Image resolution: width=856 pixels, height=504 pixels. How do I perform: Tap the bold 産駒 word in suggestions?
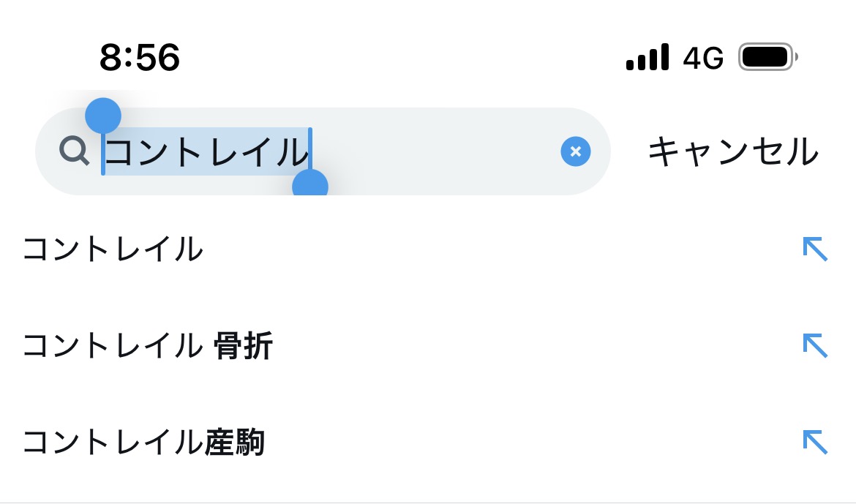click(x=234, y=443)
